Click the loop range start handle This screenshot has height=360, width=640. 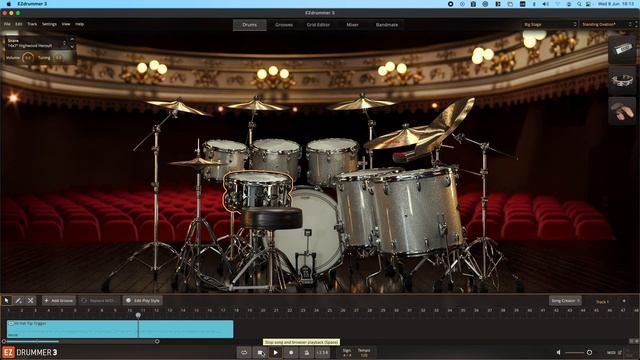[4, 341]
